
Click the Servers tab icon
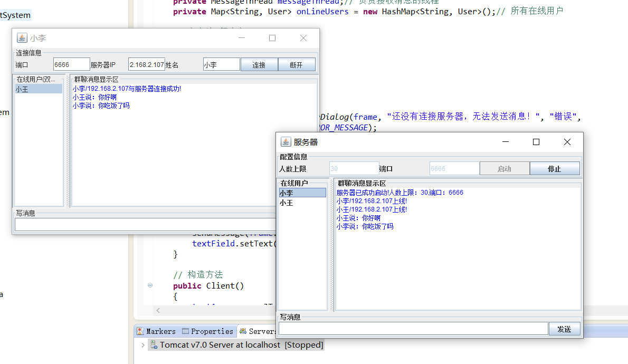[x=243, y=331]
